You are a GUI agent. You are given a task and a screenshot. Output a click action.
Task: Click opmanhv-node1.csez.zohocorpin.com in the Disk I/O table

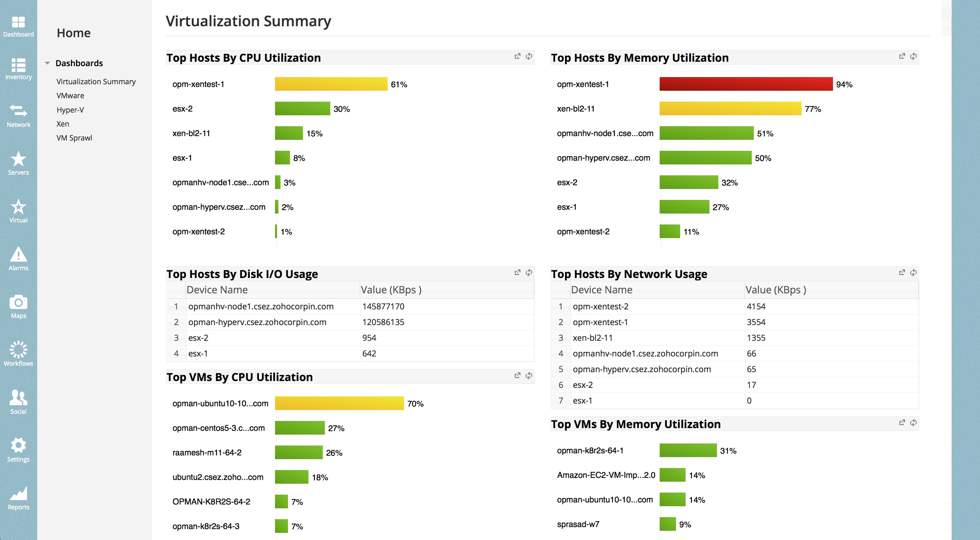[x=261, y=307]
